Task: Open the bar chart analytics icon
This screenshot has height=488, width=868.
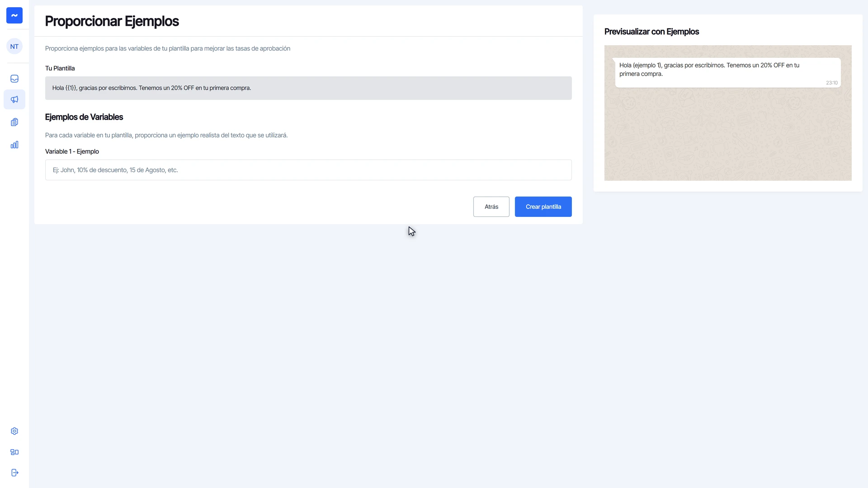Action: (14, 145)
